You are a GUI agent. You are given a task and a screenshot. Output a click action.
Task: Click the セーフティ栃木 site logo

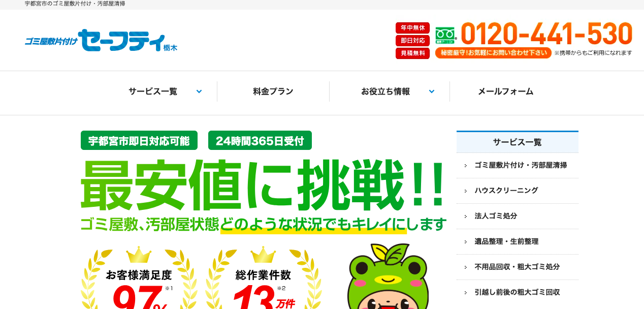[101, 40]
